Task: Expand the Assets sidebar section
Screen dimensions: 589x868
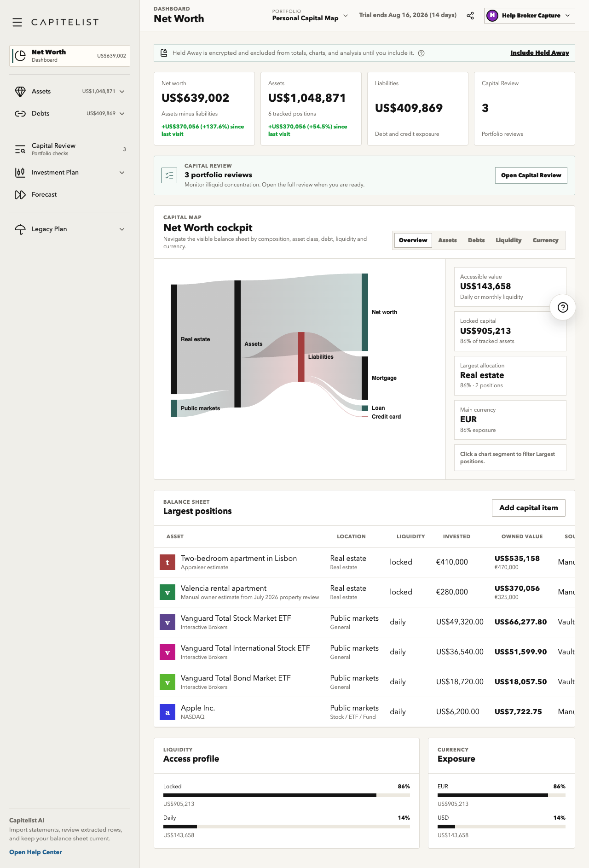Action: (122, 92)
